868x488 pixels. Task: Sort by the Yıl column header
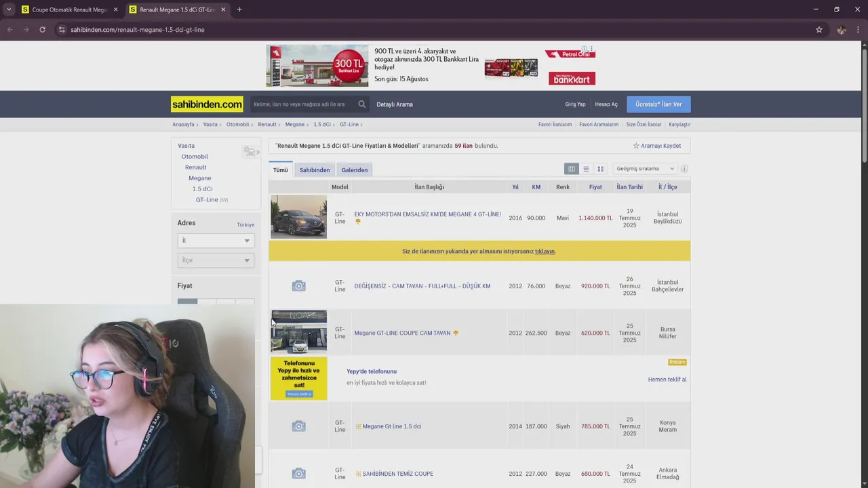click(515, 187)
